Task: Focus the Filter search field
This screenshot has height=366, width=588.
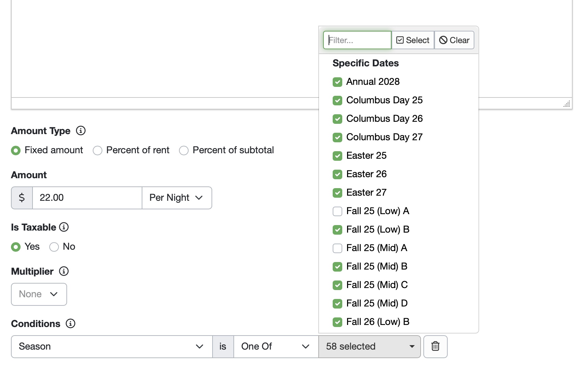Action: click(x=357, y=40)
